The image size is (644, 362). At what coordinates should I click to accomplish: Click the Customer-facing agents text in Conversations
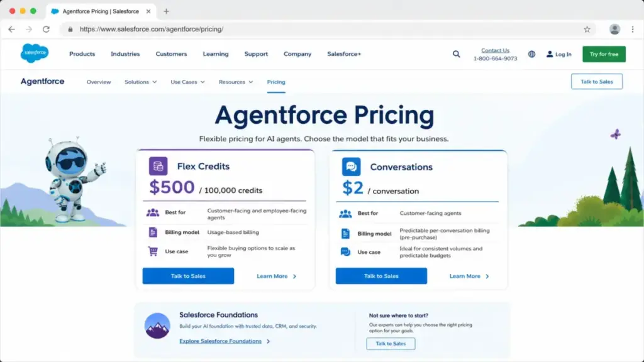click(x=430, y=214)
